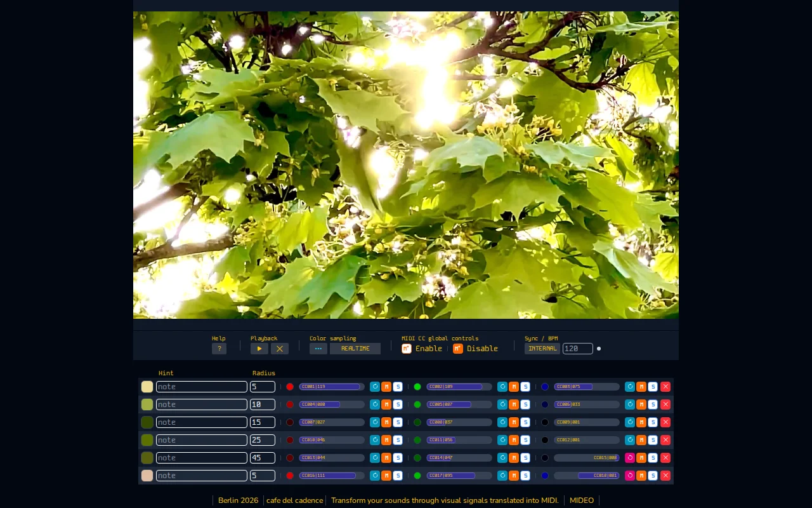Image resolution: width=812 pixels, height=508 pixels.
Task: Mute CC015 with orange M button
Action: (x=641, y=458)
